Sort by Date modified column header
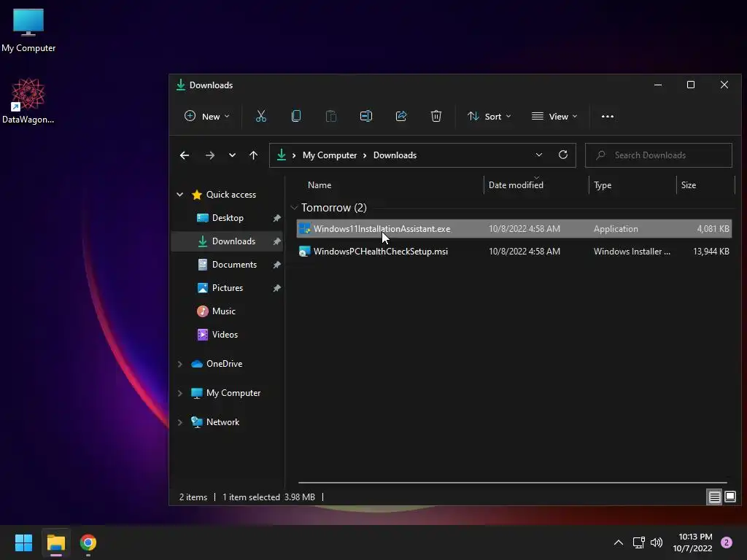 click(516, 185)
